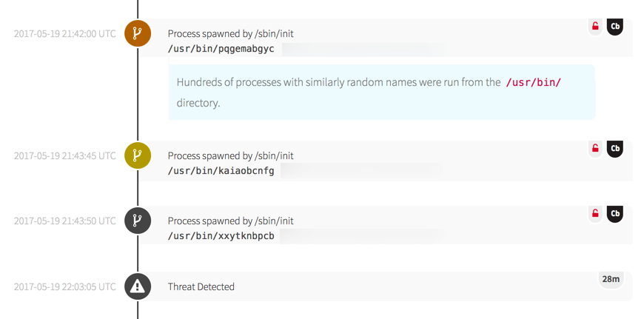Click the red unlock icon on kaiaobcnfg row
Viewport: 644px width, 319px height.
tap(595, 149)
